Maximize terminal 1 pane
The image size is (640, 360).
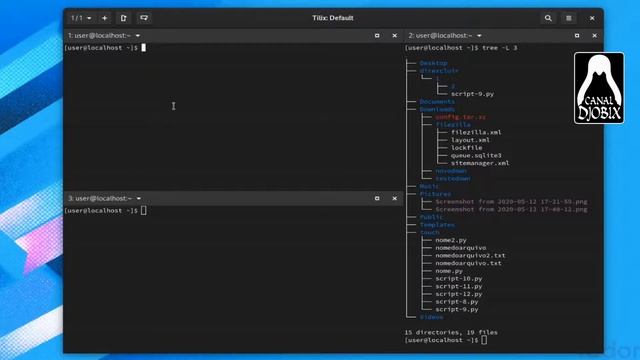coord(377,36)
